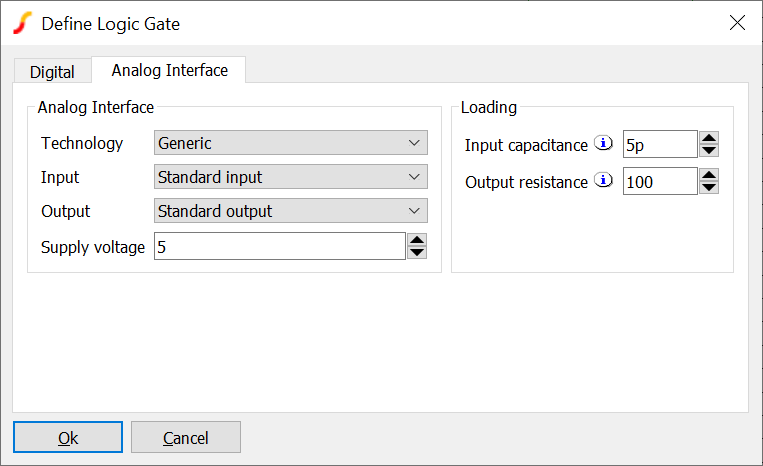Decrease Supply voltage with down arrow
Image resolution: width=763 pixels, height=466 pixels.
click(418, 252)
